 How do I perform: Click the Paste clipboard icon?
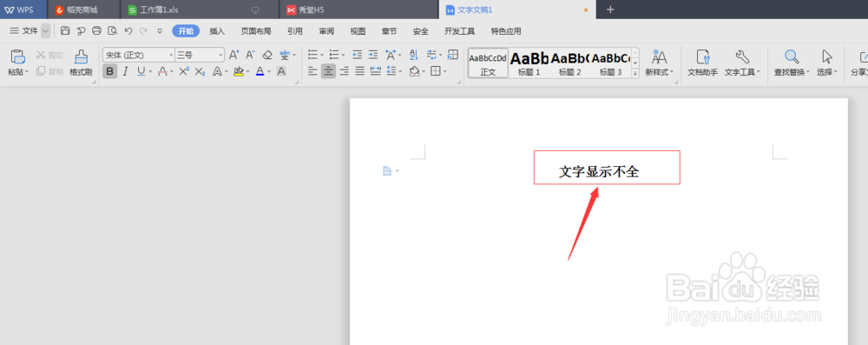click(x=18, y=56)
